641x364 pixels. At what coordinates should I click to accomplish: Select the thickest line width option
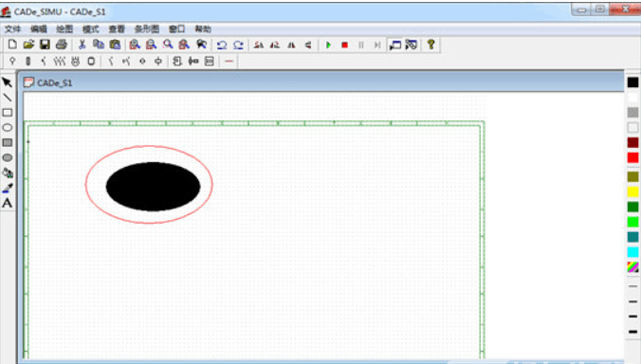632,332
